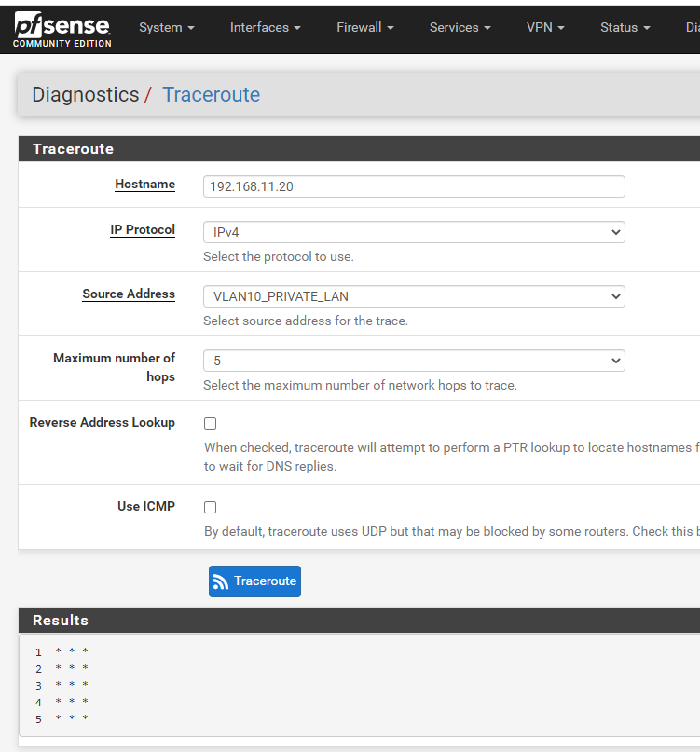Click 'Select source address for the trace.' text
This screenshot has height=752, width=700.
coord(306,321)
